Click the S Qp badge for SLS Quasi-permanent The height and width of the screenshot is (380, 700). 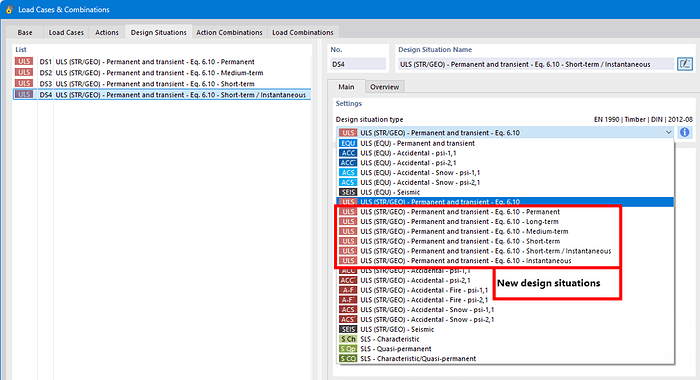click(x=348, y=349)
